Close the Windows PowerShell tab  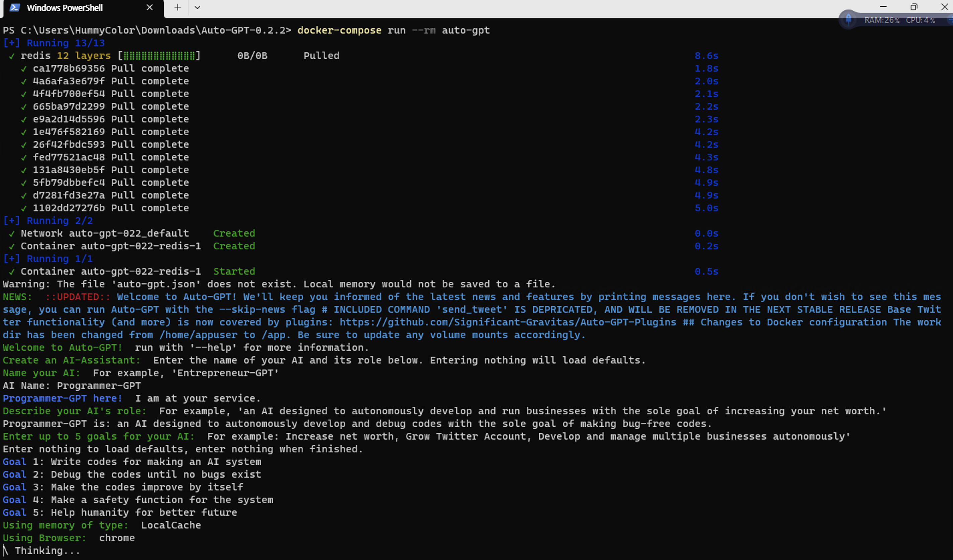pyautogui.click(x=149, y=8)
